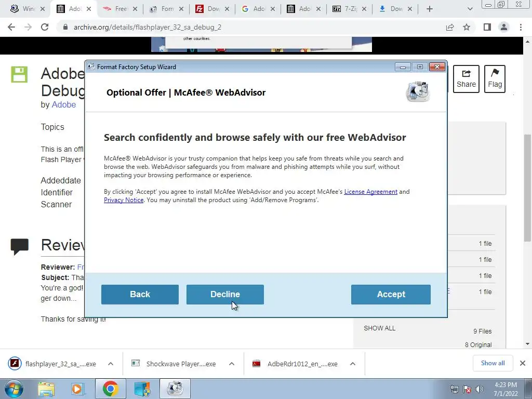The image size is (532, 399).
Task: Expand the tab search dropdown chevron
Action: [x=470, y=9]
